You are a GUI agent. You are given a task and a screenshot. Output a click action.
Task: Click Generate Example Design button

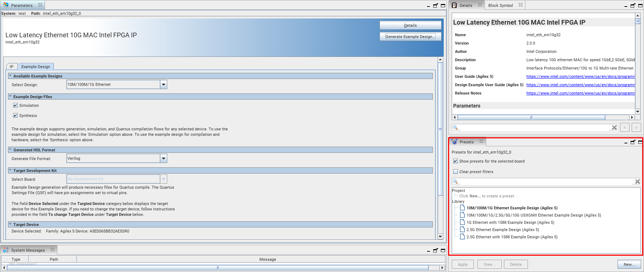(410, 37)
